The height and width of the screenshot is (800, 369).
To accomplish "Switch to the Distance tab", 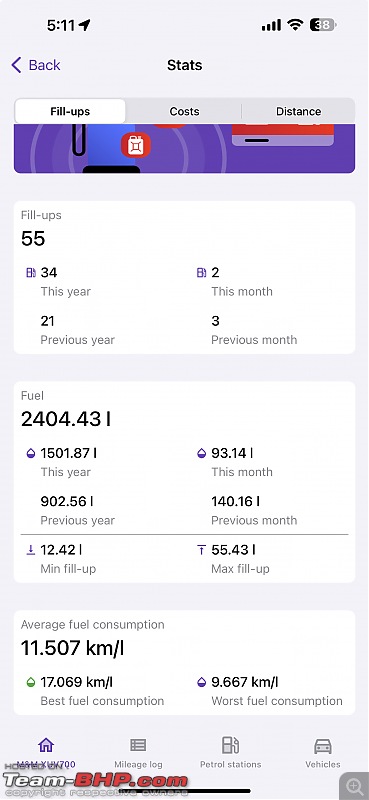I will click(x=299, y=111).
